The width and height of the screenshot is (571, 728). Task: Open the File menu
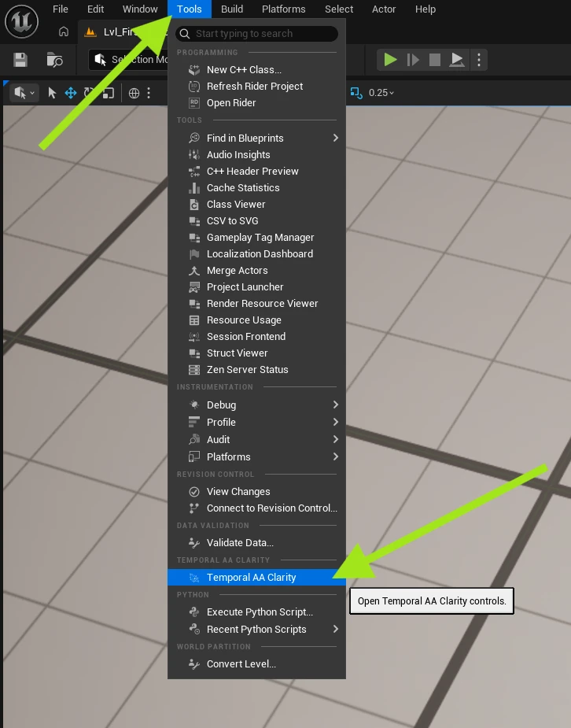[61, 9]
